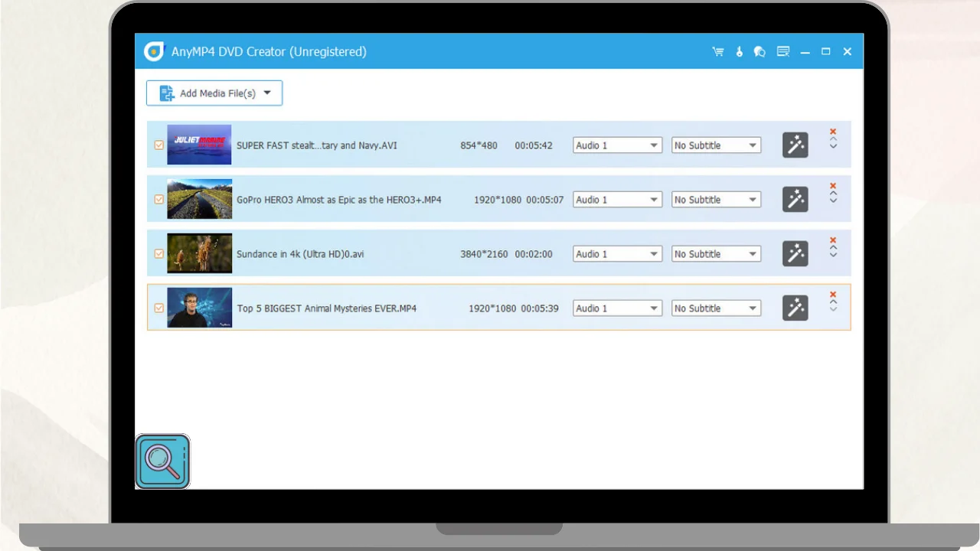Deselect the Top 5 BIGGEST Animal Mysteries checkbox
The width and height of the screenshot is (980, 551).
(x=159, y=308)
